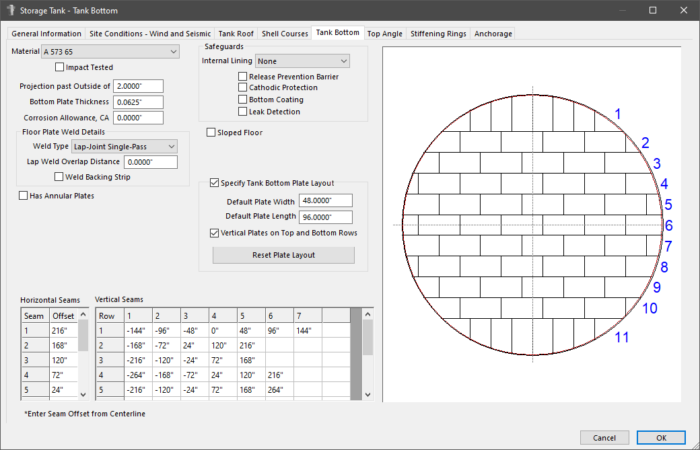This screenshot has width=700, height=450.
Task: Tick the Has Annular Plates checkbox
Action: click(24, 196)
